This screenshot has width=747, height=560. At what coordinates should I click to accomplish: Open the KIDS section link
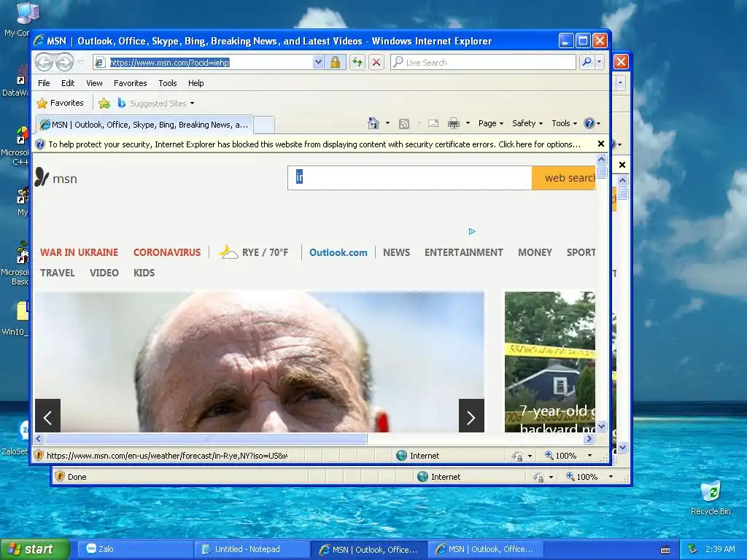144,273
